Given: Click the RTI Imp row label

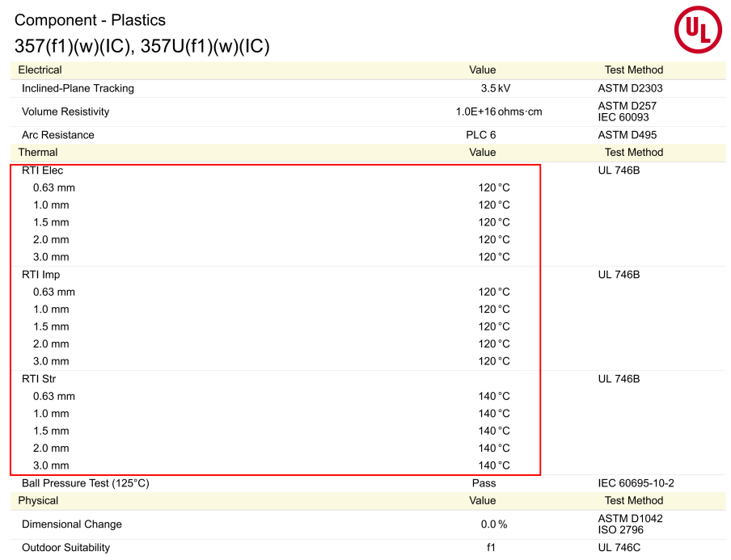Looking at the screenshot, I should pos(40,275).
